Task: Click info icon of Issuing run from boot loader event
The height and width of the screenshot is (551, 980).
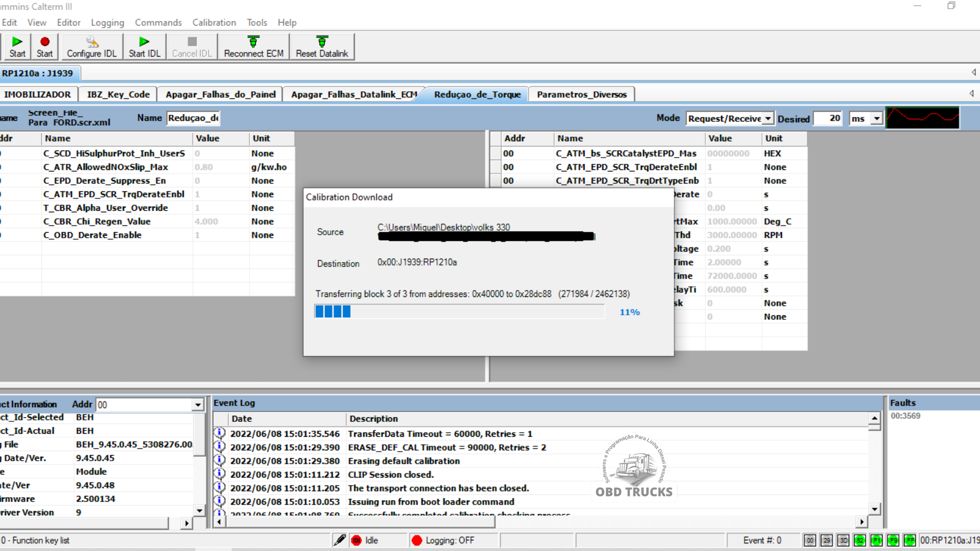Action: [x=219, y=501]
